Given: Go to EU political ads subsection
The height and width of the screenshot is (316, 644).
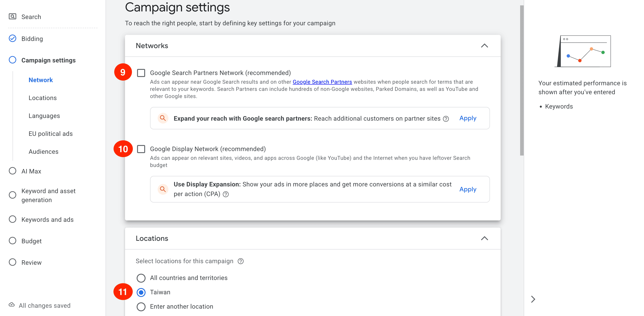Looking at the screenshot, I should (51, 134).
